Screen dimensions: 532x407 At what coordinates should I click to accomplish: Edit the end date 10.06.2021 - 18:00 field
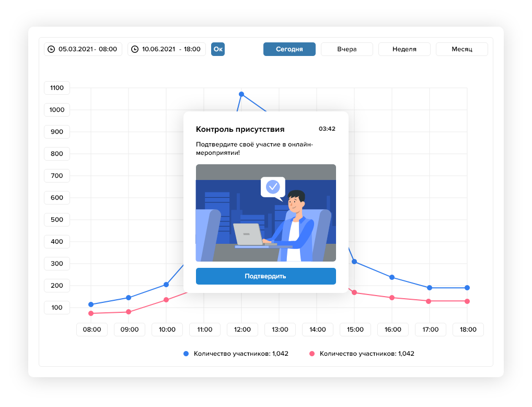tap(171, 49)
